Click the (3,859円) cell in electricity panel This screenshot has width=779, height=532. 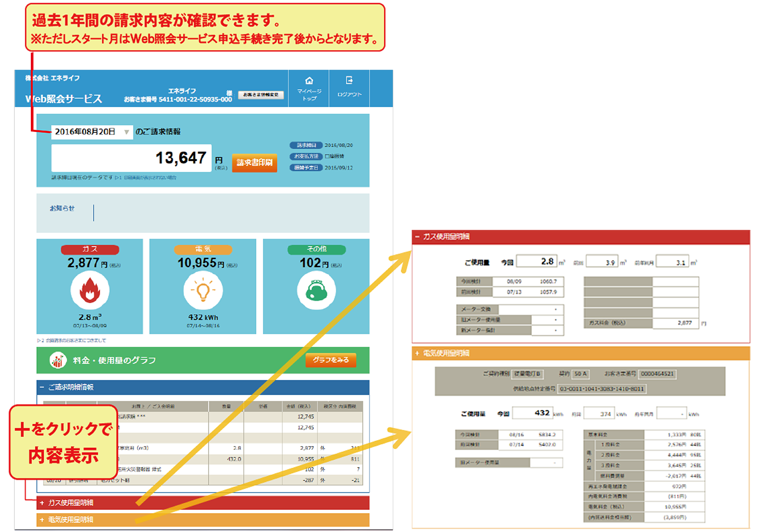[674, 517]
